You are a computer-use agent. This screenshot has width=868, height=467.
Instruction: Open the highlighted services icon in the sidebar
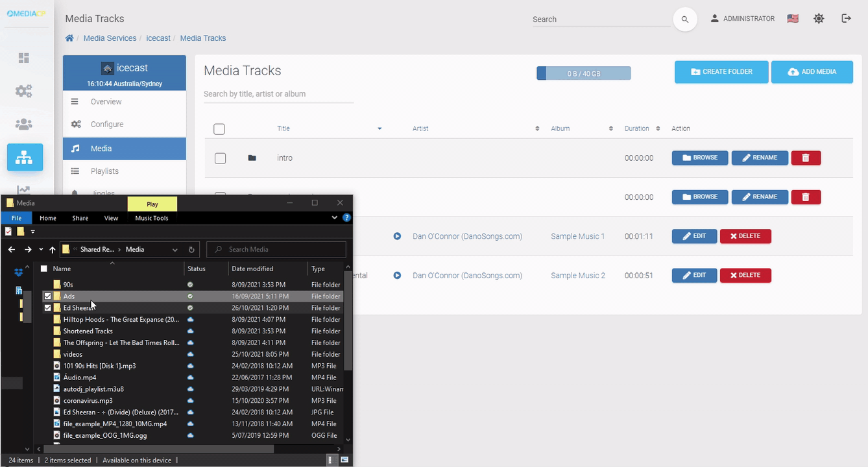click(x=25, y=157)
